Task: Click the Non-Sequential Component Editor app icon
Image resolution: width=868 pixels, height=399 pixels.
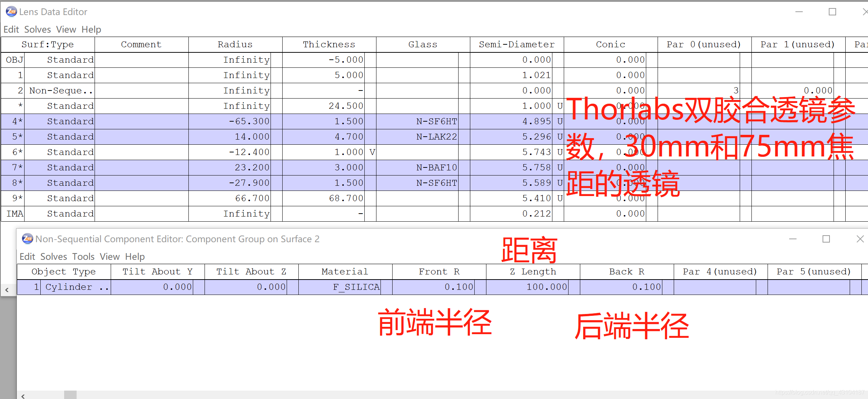Action: [27, 239]
